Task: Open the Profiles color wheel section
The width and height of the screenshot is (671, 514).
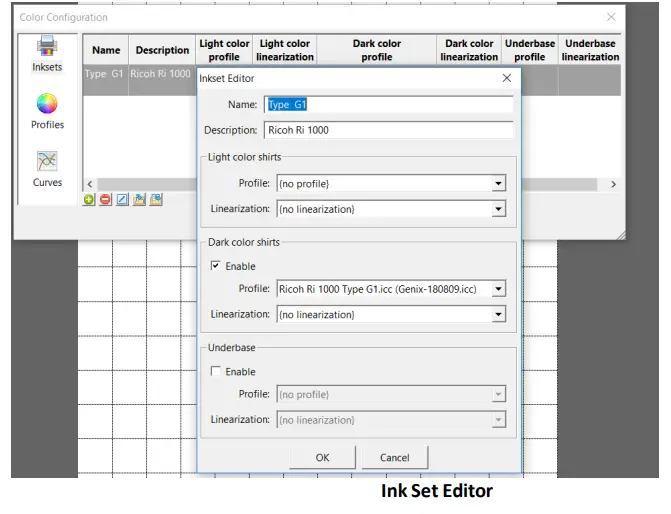Action: [47, 111]
